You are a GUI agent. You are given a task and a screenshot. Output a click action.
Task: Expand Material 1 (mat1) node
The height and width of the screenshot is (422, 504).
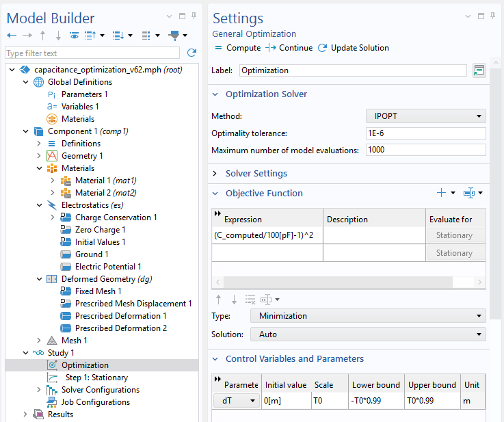tap(53, 181)
